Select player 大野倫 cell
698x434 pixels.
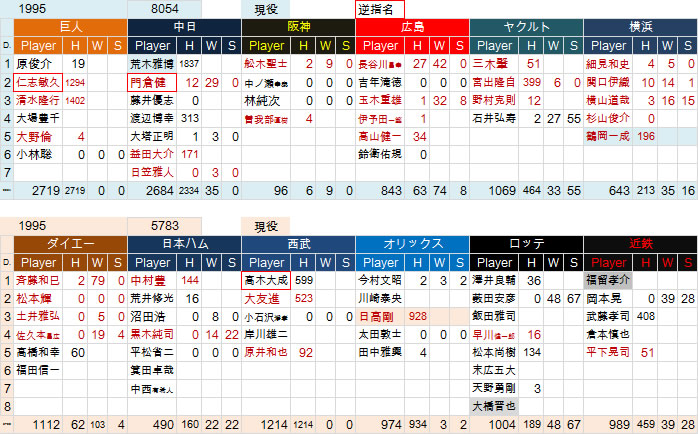click(38, 137)
